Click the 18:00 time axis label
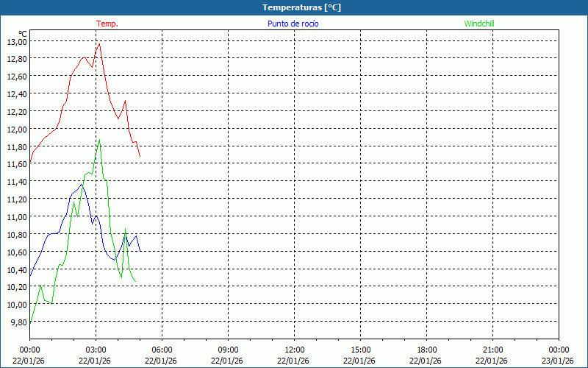This screenshot has width=588, height=368. click(426, 350)
